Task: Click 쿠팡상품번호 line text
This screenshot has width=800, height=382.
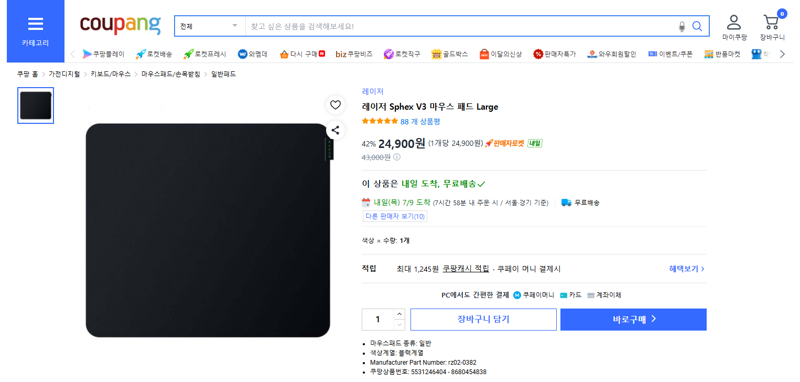Action: coord(428,372)
